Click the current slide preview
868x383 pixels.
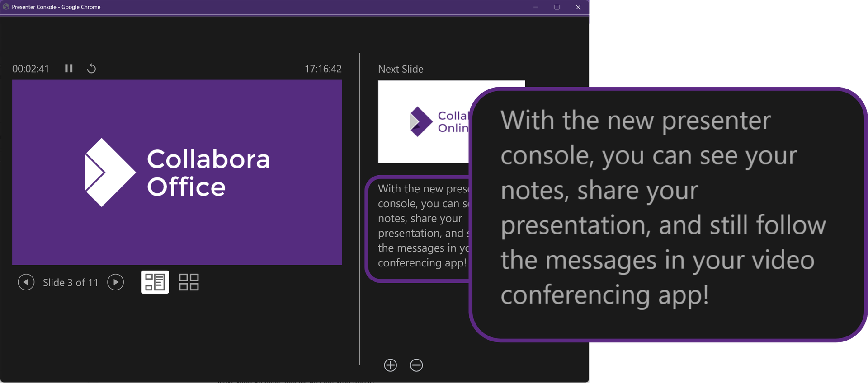click(177, 172)
